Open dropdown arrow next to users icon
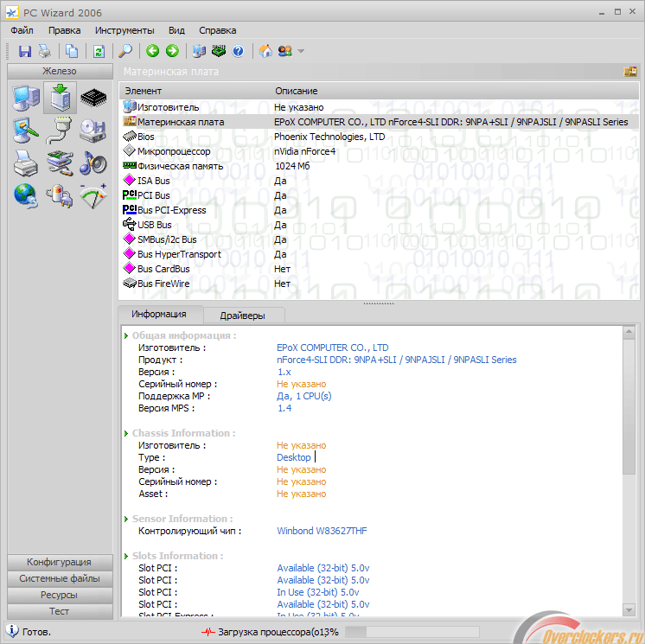The height and width of the screenshot is (644, 645). pyautogui.click(x=301, y=51)
